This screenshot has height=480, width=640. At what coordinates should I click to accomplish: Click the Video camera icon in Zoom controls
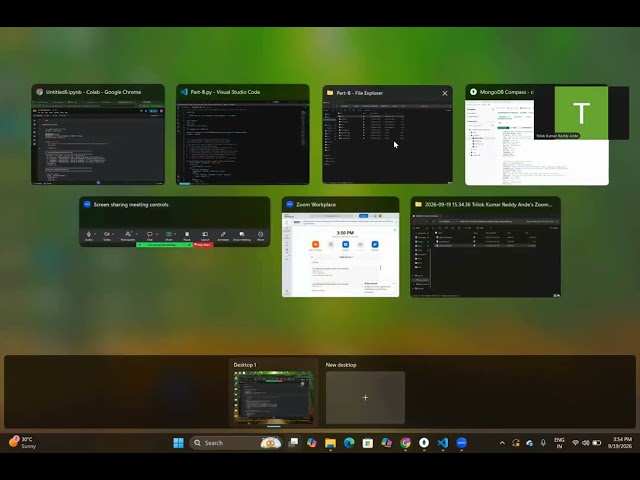click(x=107, y=235)
